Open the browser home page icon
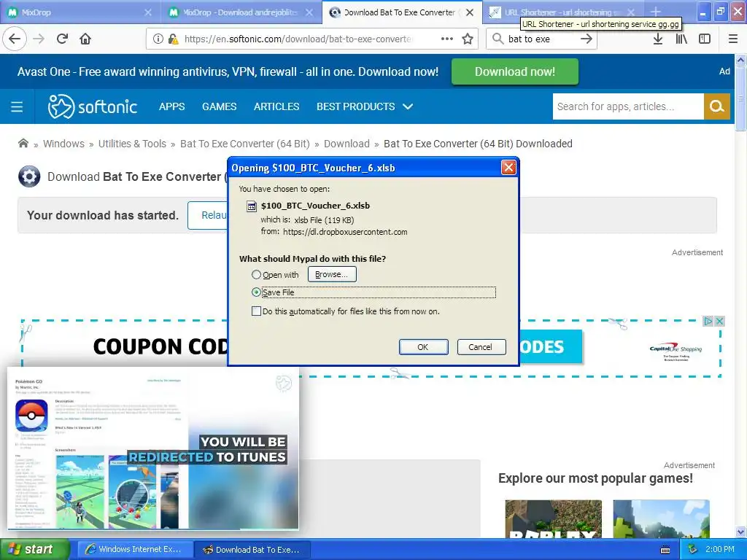Viewport: 747px width, 560px height. [x=85, y=39]
